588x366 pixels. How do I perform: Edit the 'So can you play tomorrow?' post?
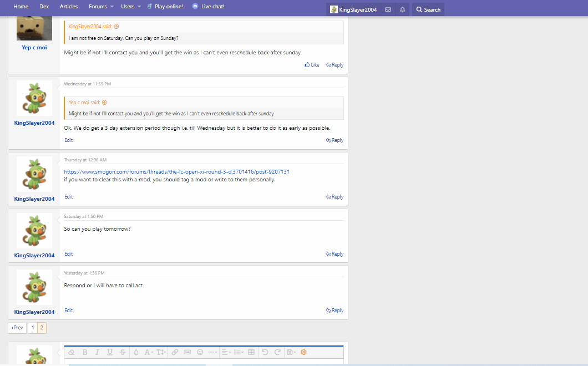tap(69, 254)
